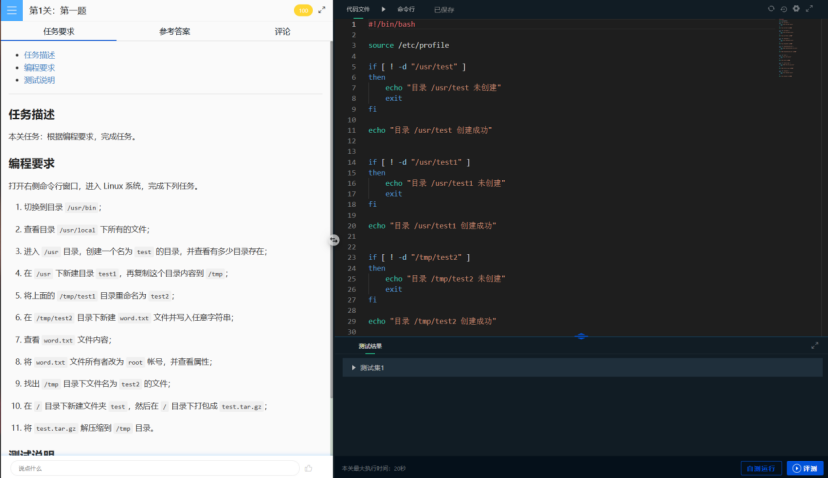Click the 自测运行 self-test button
This screenshot has height=478, width=828.
[760, 467]
